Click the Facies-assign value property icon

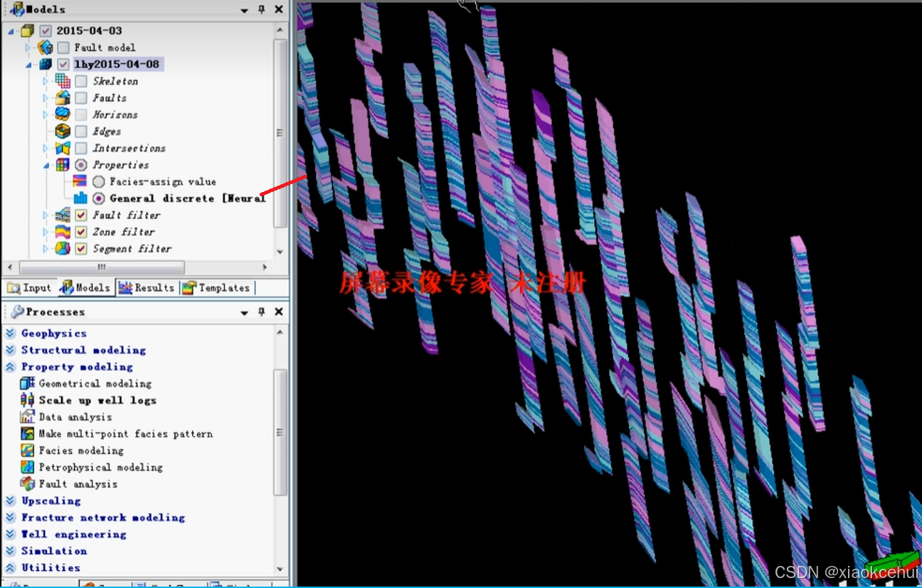click(80, 181)
